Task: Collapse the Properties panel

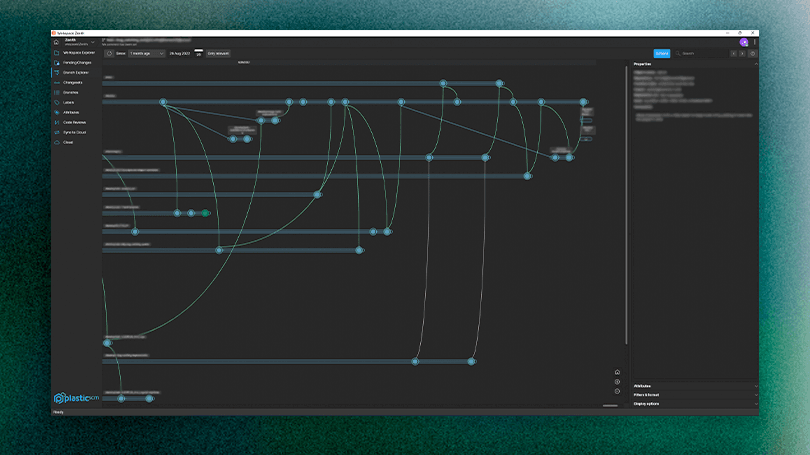Action: (x=754, y=64)
